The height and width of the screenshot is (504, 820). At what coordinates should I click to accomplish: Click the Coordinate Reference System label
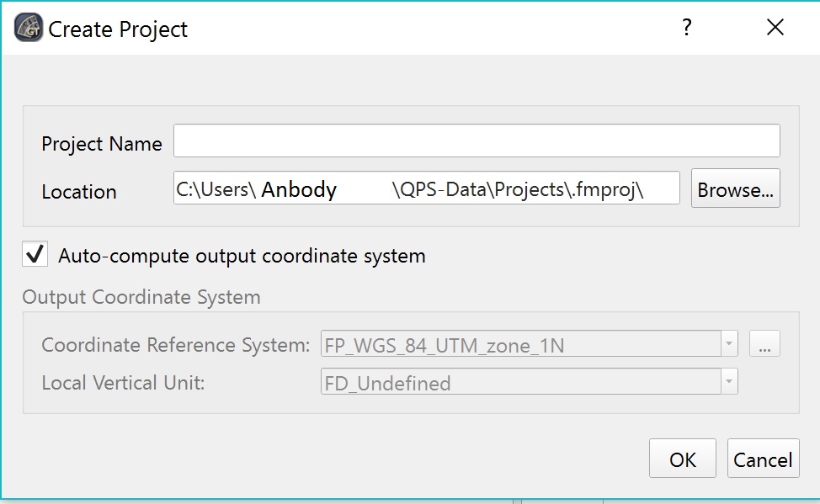(x=176, y=345)
